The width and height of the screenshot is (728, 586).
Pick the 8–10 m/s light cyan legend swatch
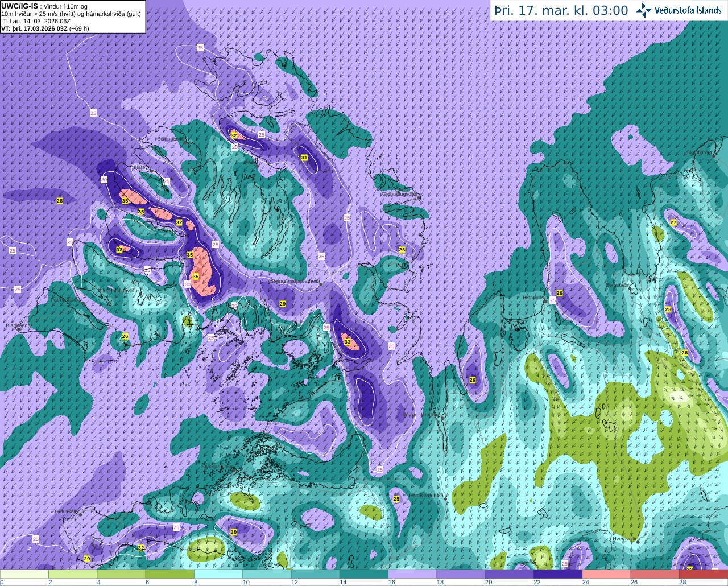click(x=218, y=574)
